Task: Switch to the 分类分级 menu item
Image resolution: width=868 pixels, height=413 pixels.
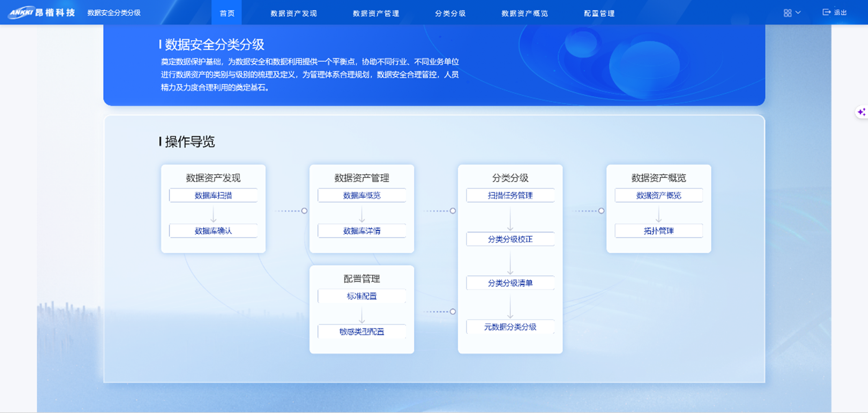Action: coord(450,13)
